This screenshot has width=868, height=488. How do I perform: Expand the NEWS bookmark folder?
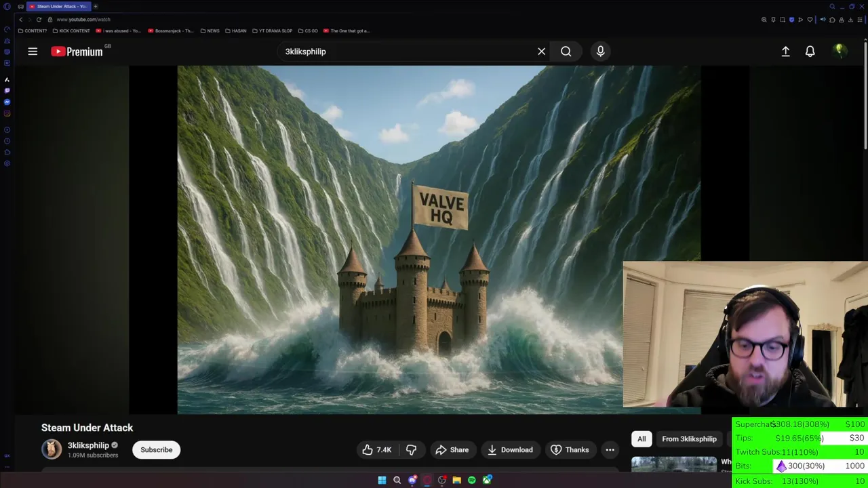point(210,30)
